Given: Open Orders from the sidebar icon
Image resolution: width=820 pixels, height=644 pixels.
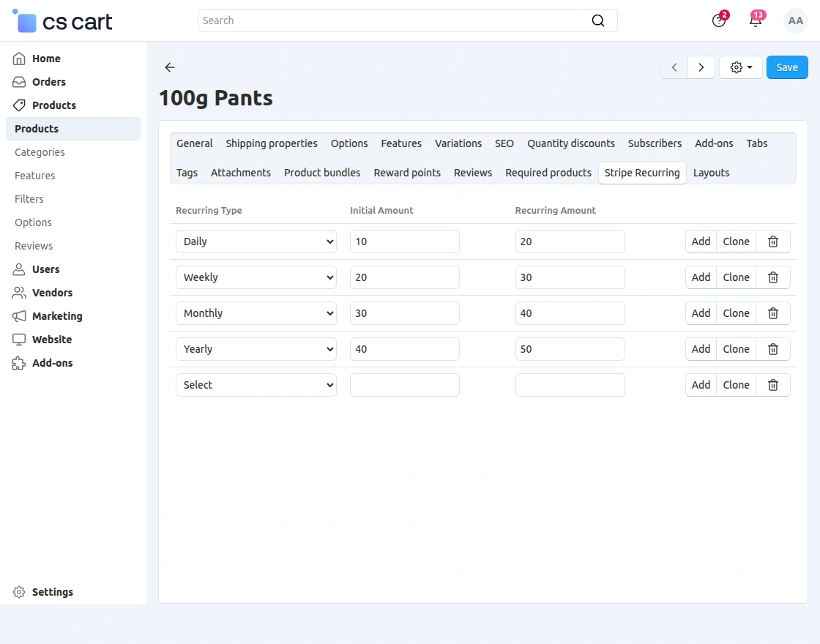Looking at the screenshot, I should 19,81.
